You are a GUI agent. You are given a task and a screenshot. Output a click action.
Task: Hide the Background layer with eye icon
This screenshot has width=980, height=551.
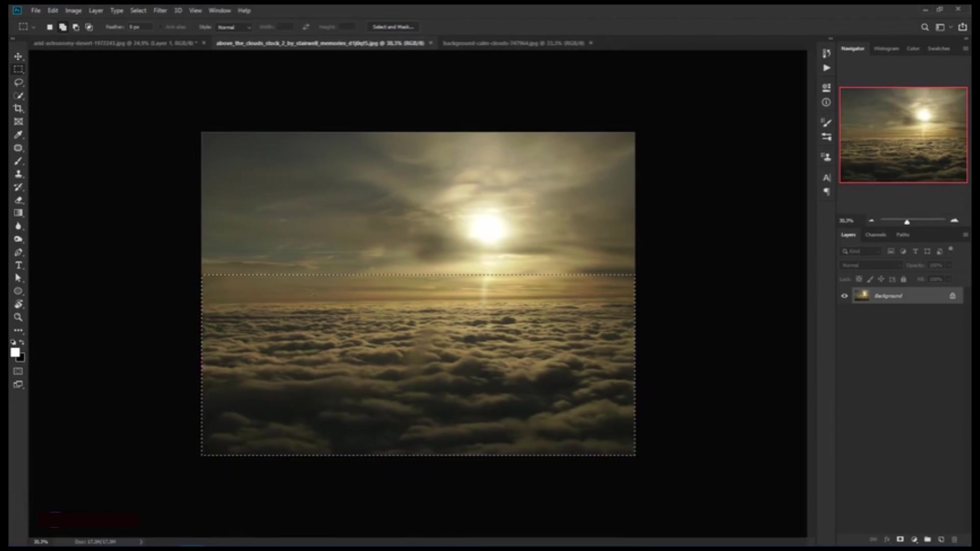pos(844,296)
